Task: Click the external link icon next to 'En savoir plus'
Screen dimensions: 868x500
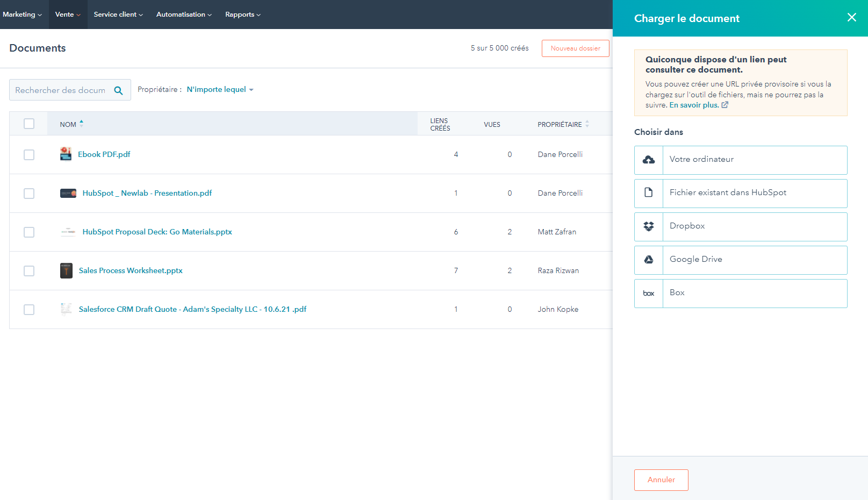Action: click(x=725, y=105)
